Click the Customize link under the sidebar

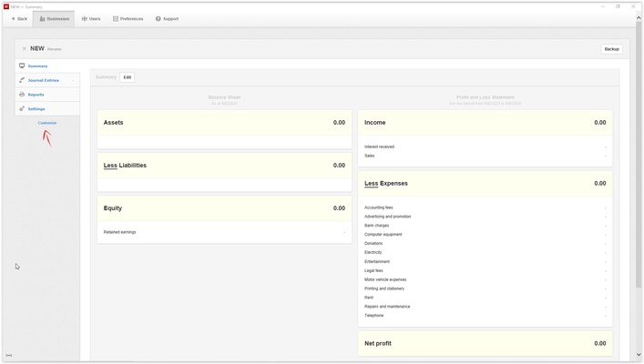47,123
